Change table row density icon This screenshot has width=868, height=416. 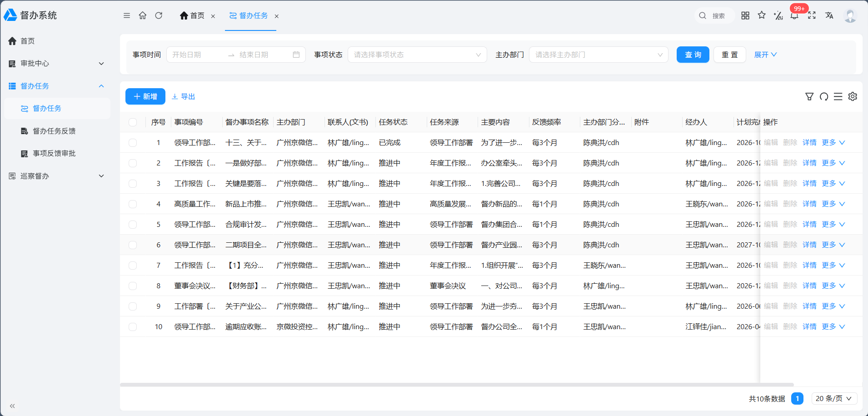[x=838, y=96]
